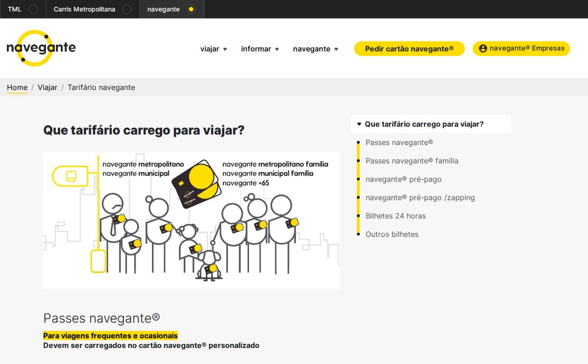Open navegante Empresas button

tap(521, 49)
